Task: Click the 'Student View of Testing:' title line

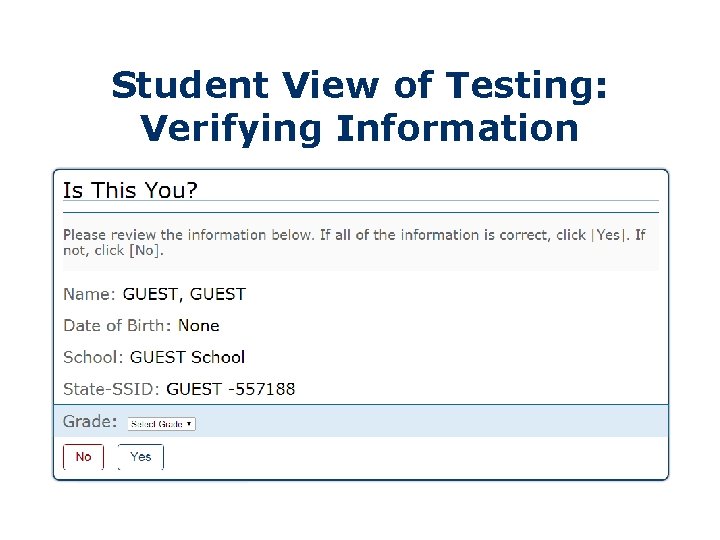Action: pyautogui.click(x=359, y=86)
